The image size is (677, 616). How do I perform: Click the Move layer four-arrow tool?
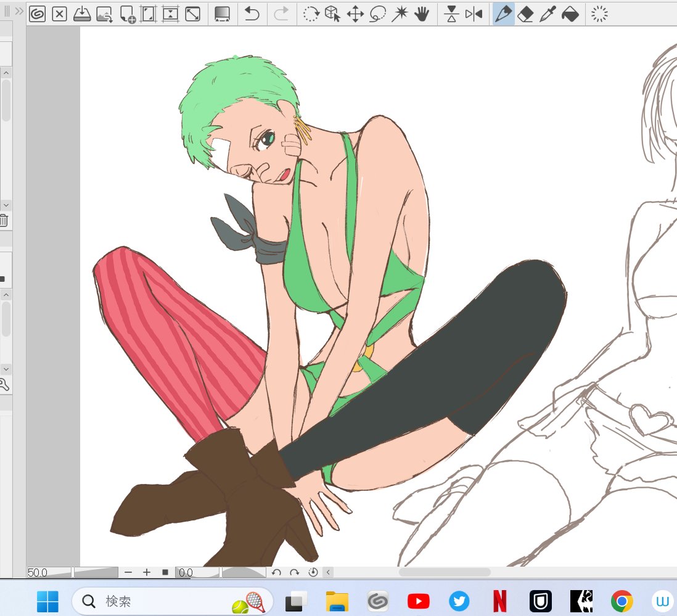[x=355, y=14]
